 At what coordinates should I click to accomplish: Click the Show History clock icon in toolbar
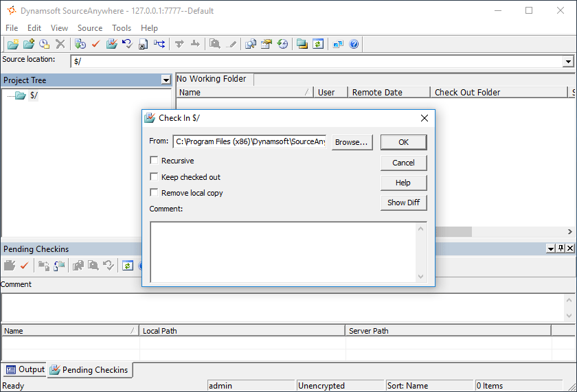click(282, 44)
